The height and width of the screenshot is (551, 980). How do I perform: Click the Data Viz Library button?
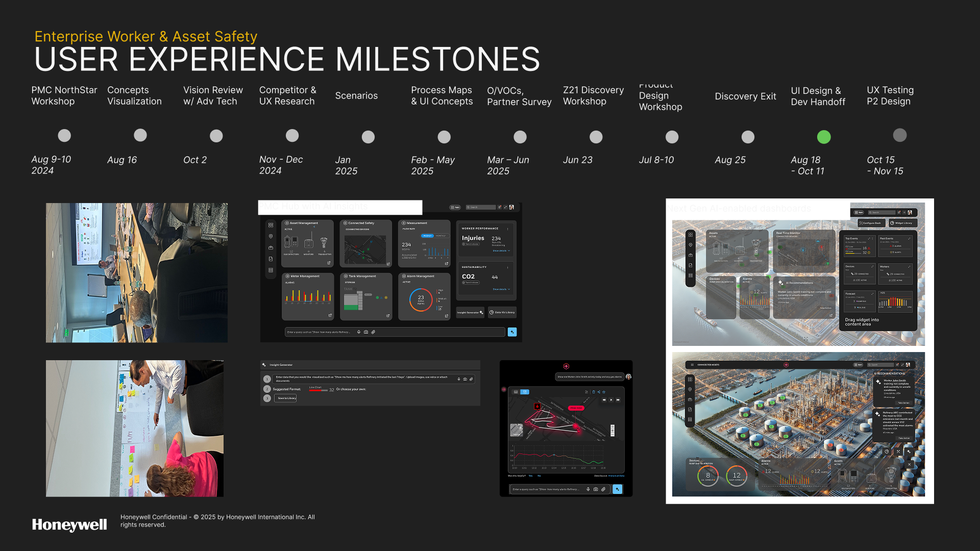click(x=502, y=312)
